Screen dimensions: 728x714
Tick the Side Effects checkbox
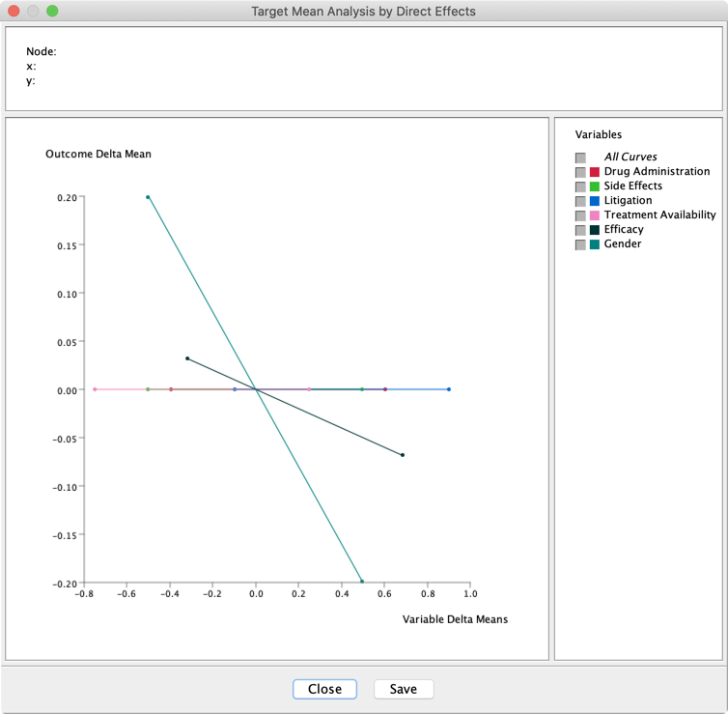tap(580, 186)
